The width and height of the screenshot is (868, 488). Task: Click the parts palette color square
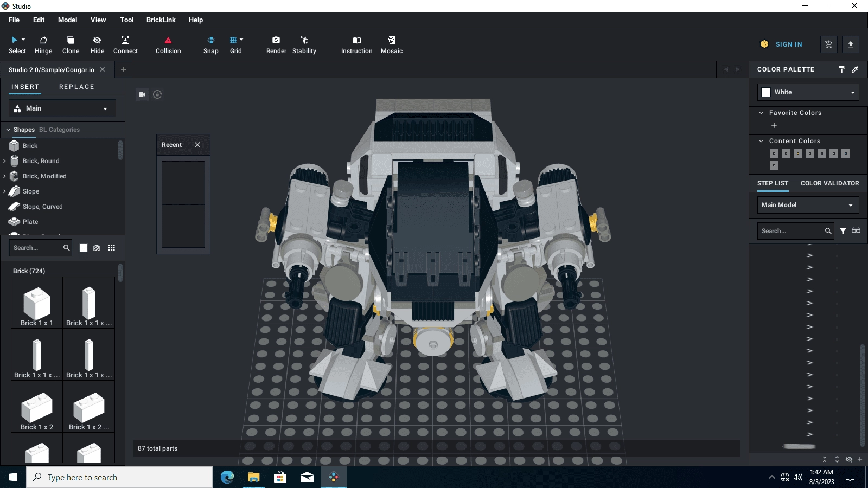pos(84,248)
